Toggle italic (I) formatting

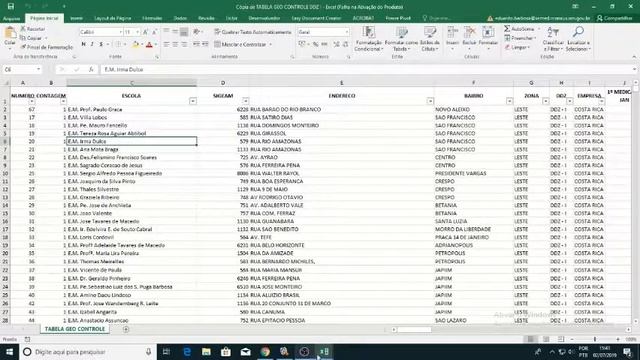[x=92, y=44]
